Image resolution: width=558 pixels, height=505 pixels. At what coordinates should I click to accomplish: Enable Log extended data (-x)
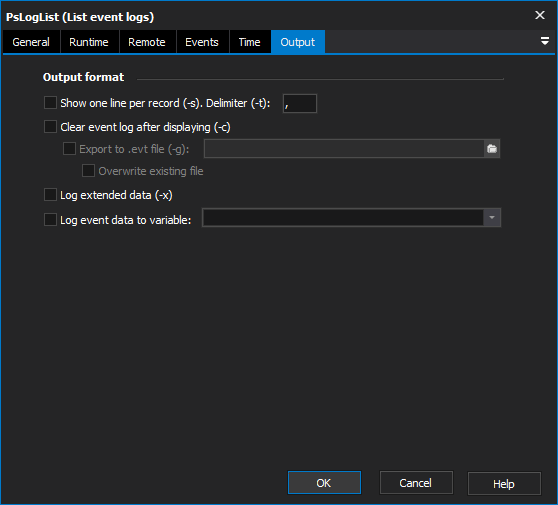50,195
